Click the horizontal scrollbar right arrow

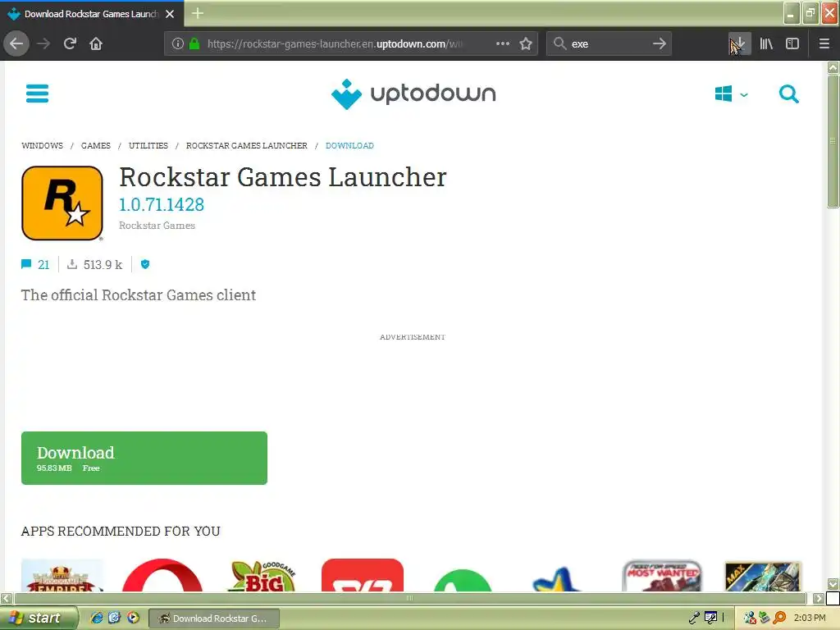[818, 598]
